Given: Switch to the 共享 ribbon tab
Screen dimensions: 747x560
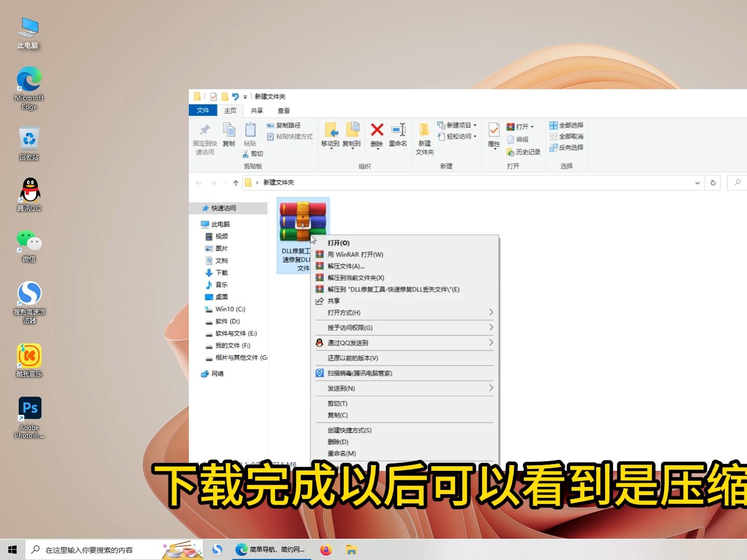Looking at the screenshot, I should tap(257, 110).
